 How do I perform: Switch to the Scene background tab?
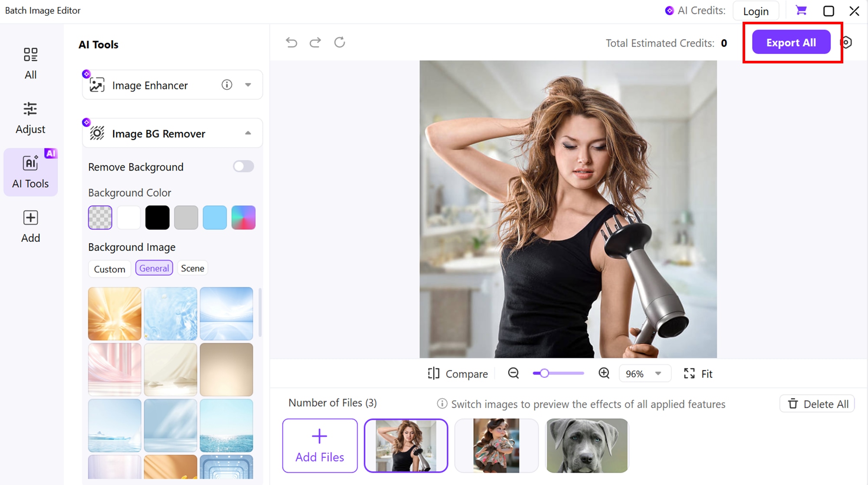[x=192, y=268]
